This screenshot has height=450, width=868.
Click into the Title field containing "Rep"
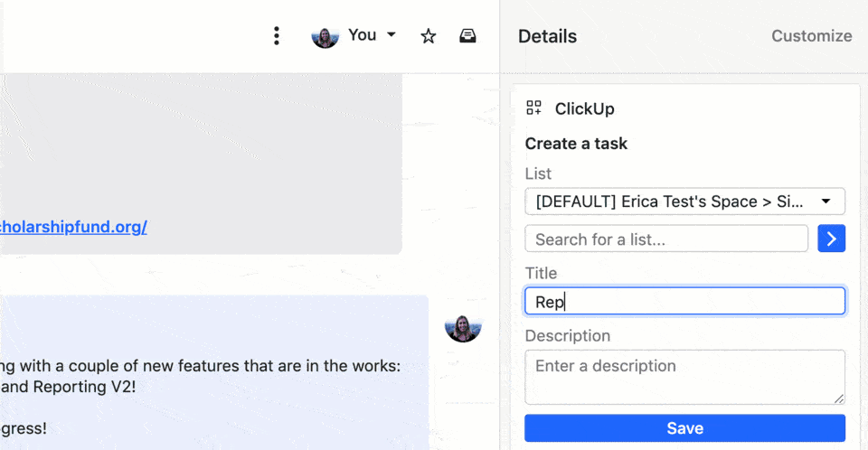pyautogui.click(x=684, y=302)
